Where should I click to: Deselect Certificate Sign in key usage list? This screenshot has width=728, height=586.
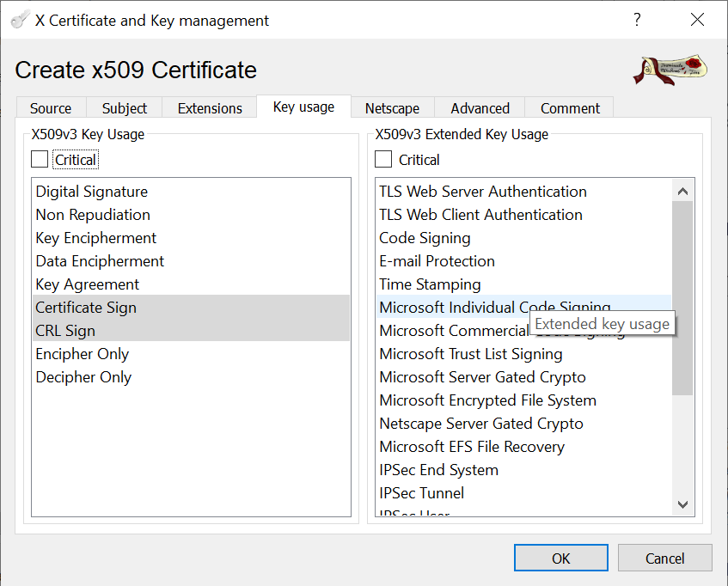pos(86,308)
